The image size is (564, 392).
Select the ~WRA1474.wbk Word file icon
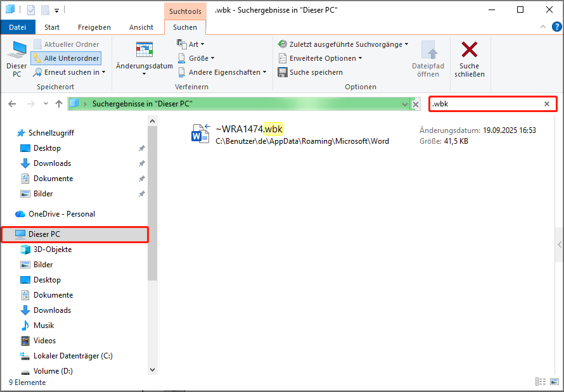[200, 134]
